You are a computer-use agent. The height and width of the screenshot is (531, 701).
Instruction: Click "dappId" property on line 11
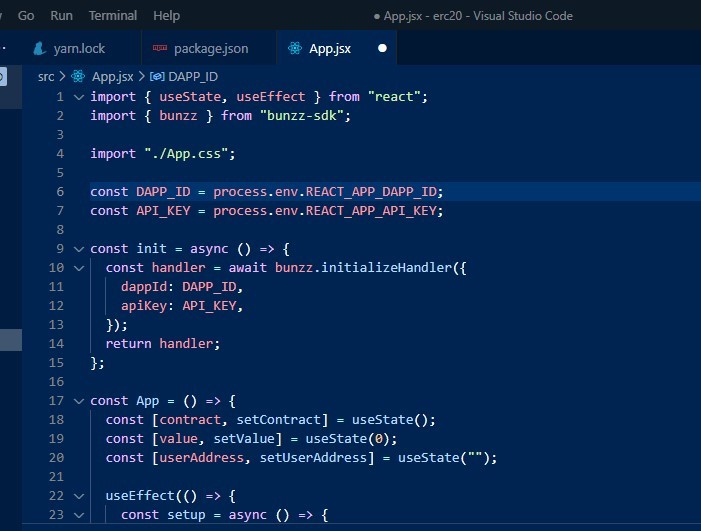pyautogui.click(x=144, y=287)
